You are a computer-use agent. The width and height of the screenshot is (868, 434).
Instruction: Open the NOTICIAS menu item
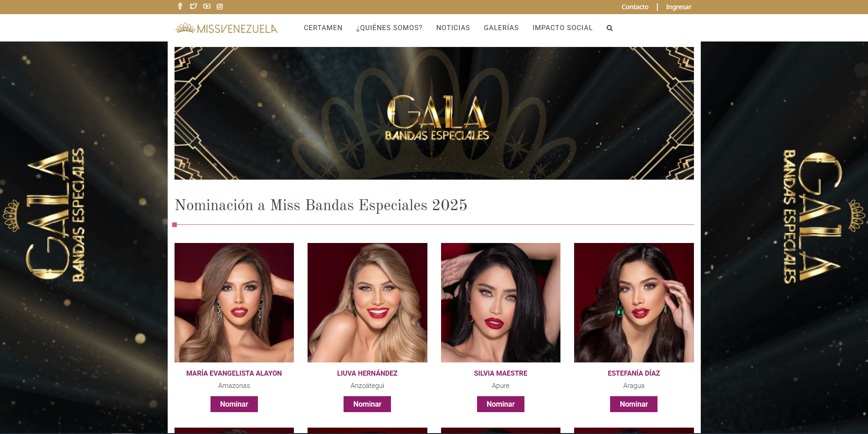453,28
